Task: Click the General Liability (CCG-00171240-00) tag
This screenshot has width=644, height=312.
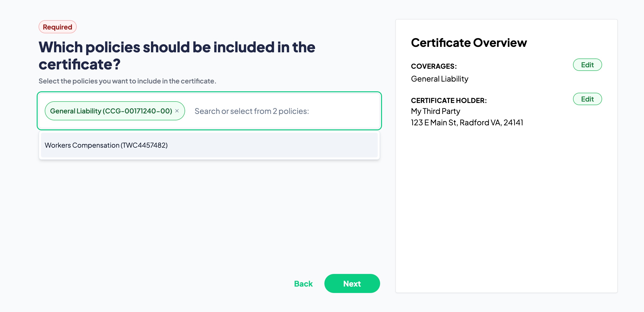Action: click(111, 111)
